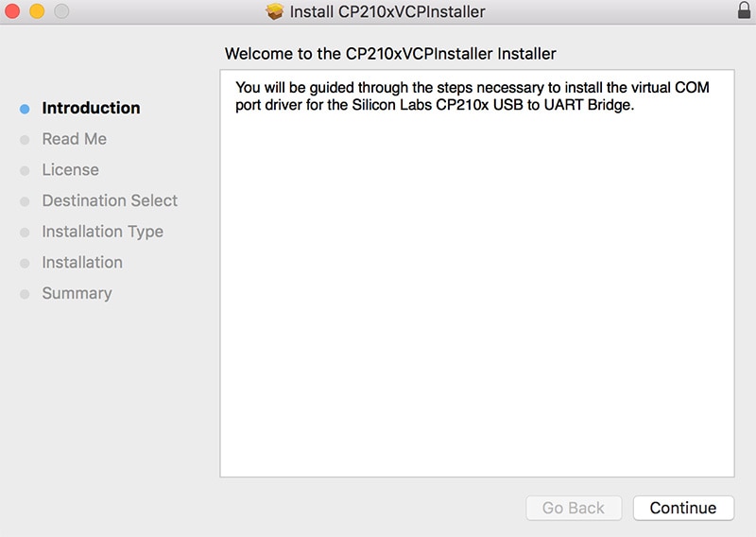Click the package box icon in title bar
The height and width of the screenshot is (537, 756).
point(275,12)
